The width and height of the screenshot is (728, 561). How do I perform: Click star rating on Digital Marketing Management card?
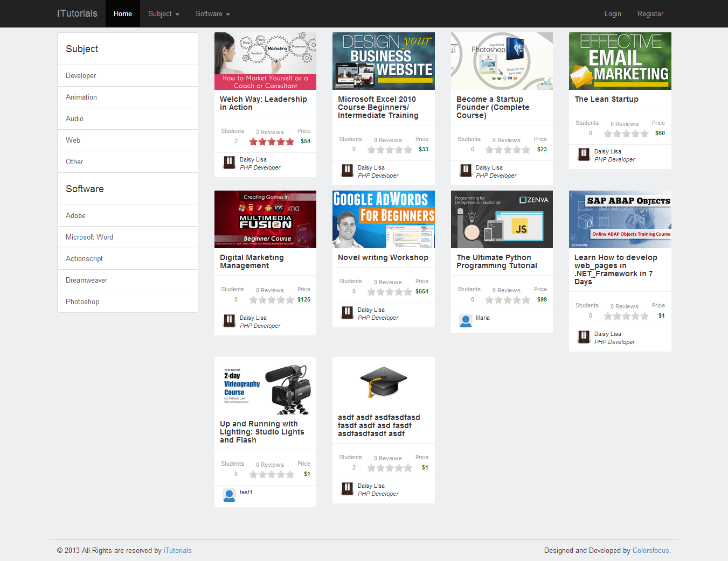[x=272, y=300]
